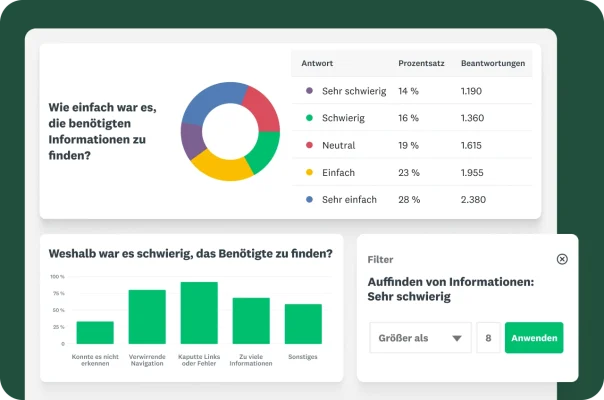Click the '1.360' responses cell

(x=472, y=118)
